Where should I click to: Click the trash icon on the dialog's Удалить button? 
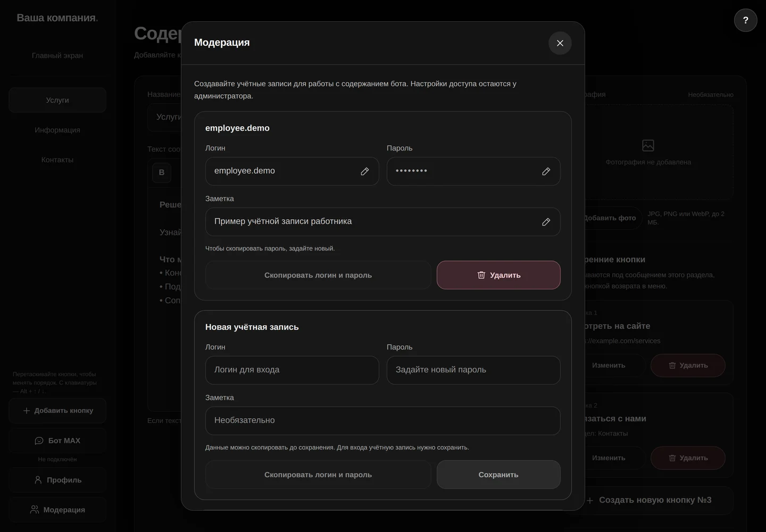click(481, 275)
